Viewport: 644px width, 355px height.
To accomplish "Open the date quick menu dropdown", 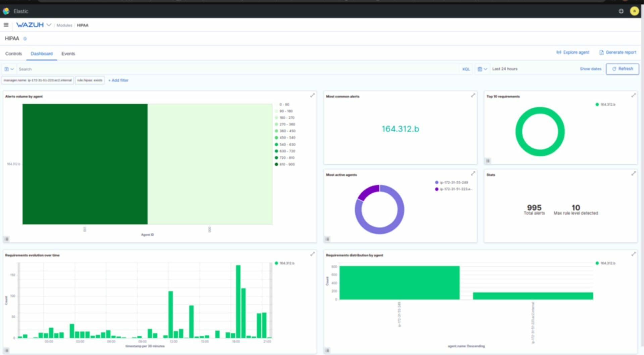I will click(482, 69).
